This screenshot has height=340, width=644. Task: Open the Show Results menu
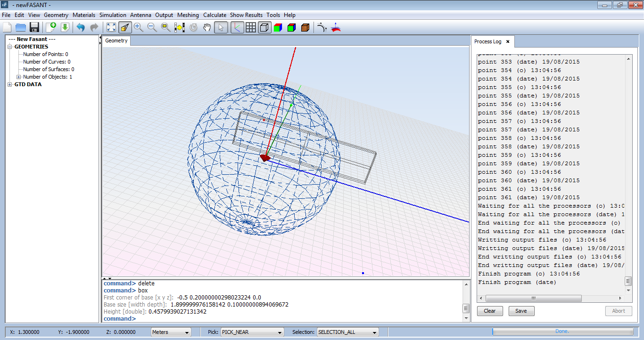coord(247,15)
